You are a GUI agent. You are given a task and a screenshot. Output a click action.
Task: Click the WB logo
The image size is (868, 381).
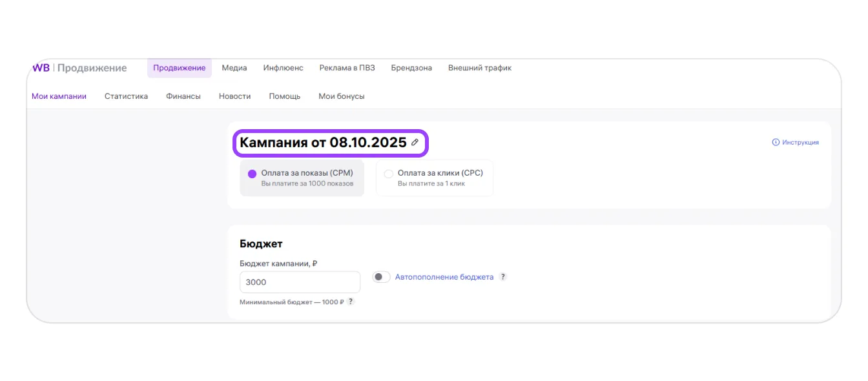(x=41, y=68)
